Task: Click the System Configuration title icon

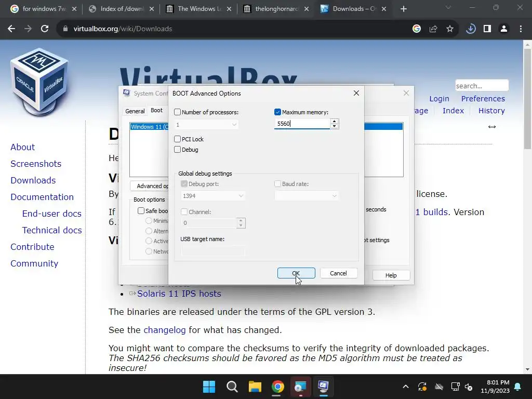Action: [x=127, y=93]
